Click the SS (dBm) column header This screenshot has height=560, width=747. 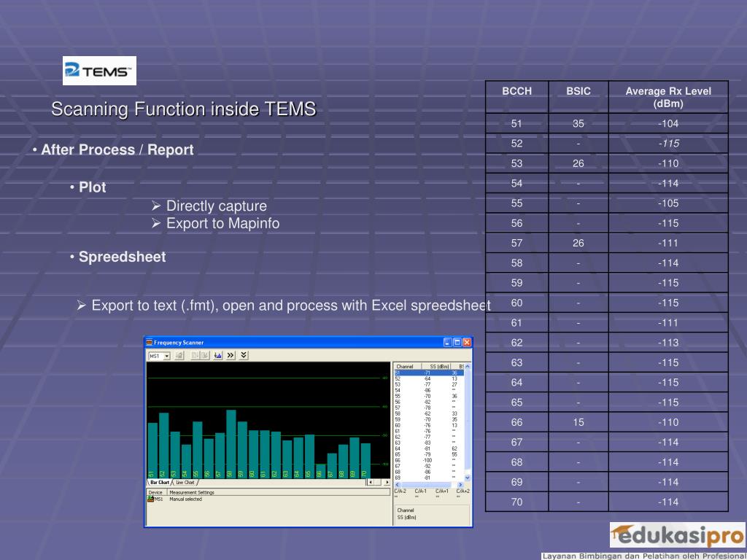[439, 366]
